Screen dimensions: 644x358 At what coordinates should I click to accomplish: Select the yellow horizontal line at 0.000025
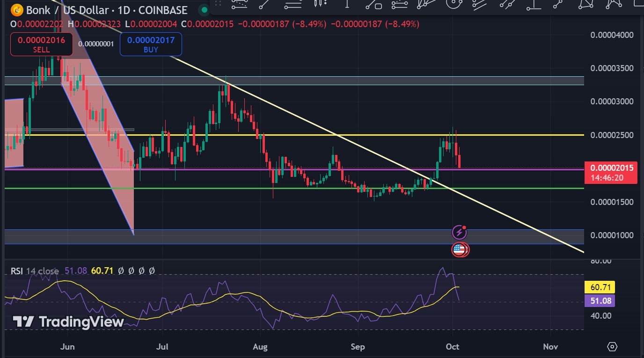pos(295,135)
